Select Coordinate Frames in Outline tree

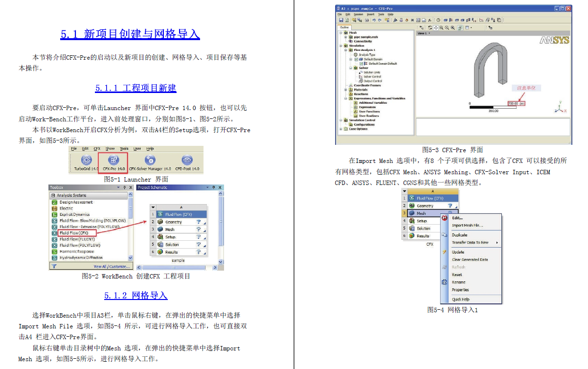(367, 86)
